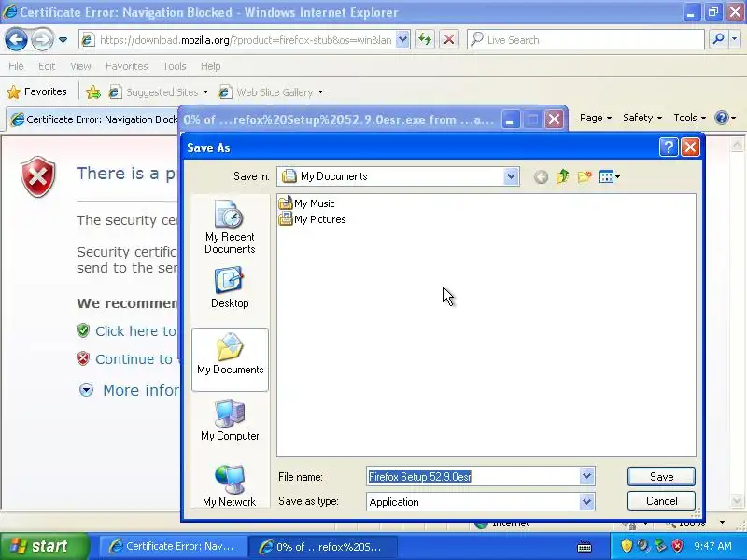Click the Favorites star button
This screenshot has width=747, height=560.
[x=36, y=91]
